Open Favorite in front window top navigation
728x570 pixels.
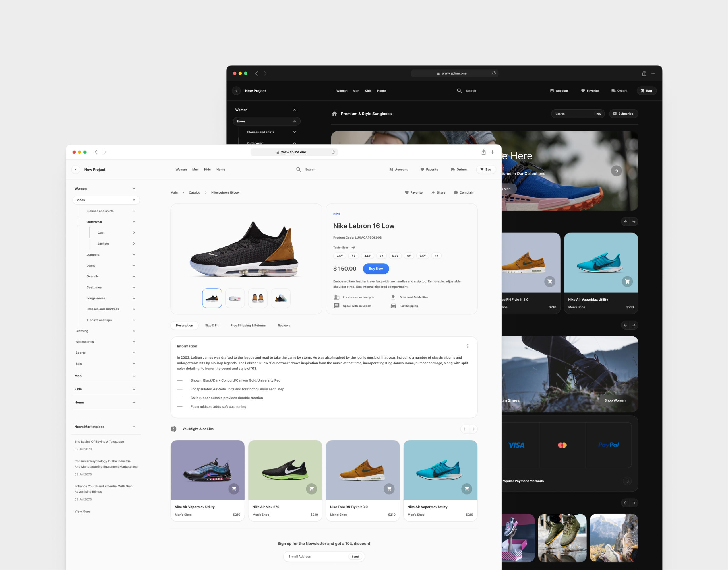(x=429, y=170)
